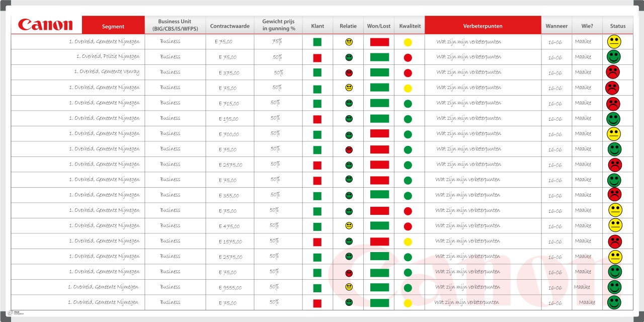Click the yellow status smiley in the 75% row
The width and height of the screenshot is (644, 322).
coord(614,41)
